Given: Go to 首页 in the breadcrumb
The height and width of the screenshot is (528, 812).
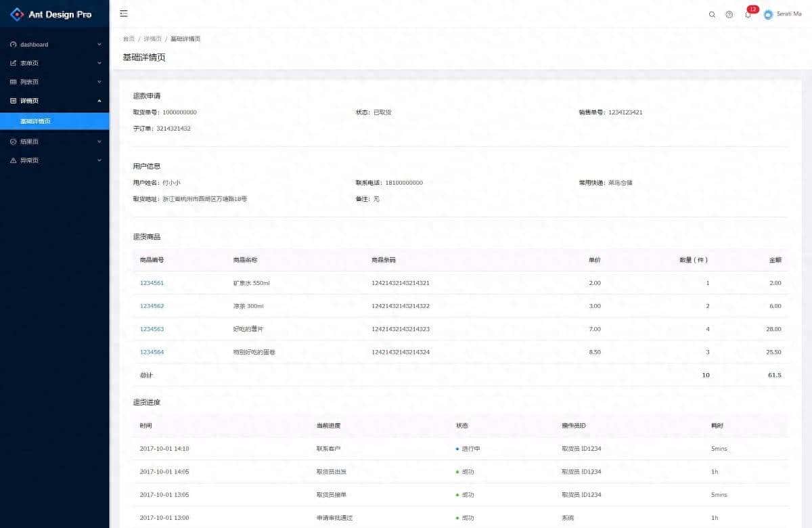Looking at the screenshot, I should coord(128,39).
